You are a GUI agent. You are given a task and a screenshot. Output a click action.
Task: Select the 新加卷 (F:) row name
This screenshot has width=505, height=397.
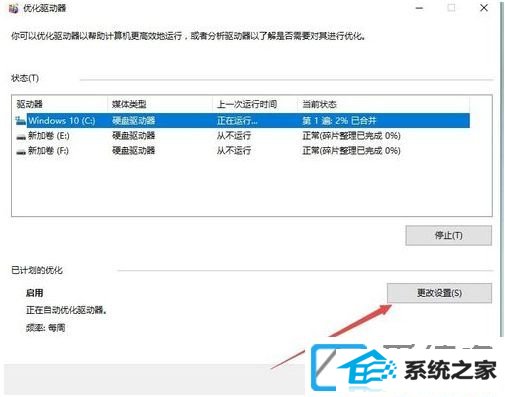(48, 151)
